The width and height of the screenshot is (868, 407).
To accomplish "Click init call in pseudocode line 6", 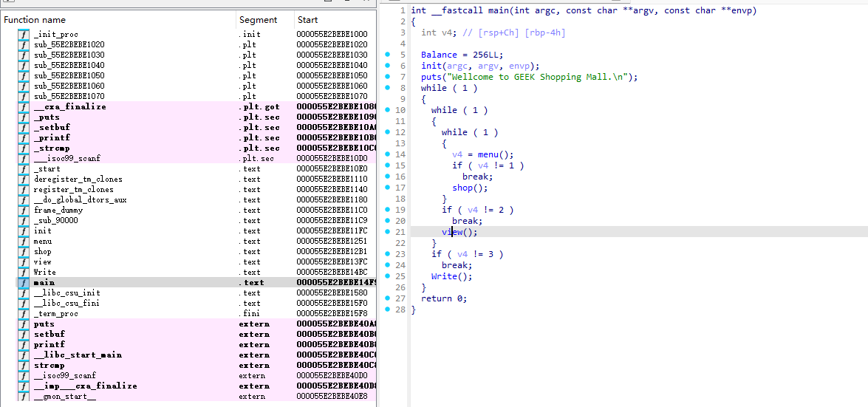I will tap(431, 66).
